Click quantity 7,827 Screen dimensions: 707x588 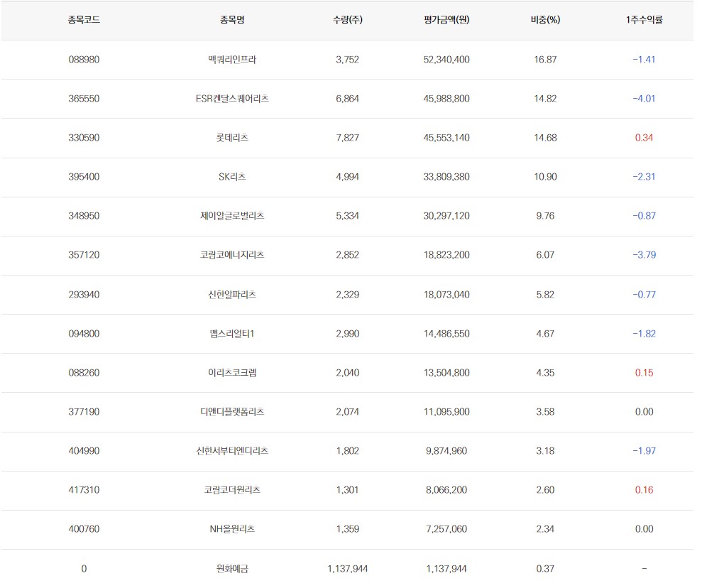click(348, 138)
